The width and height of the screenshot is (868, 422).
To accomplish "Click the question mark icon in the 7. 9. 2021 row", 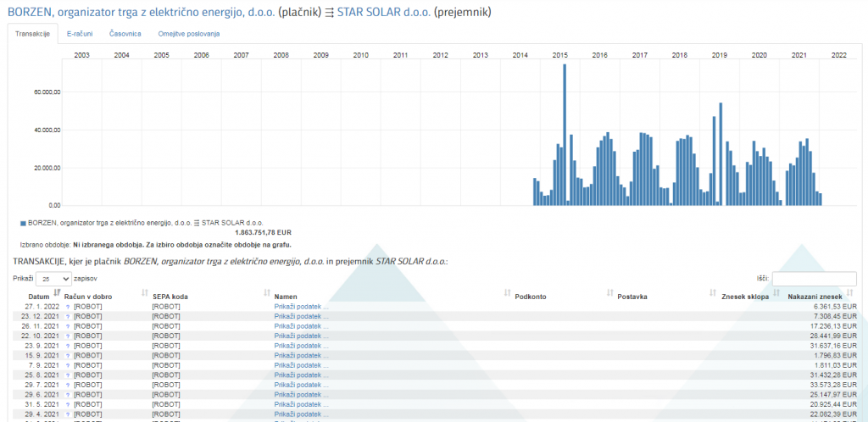I will 68,365.
